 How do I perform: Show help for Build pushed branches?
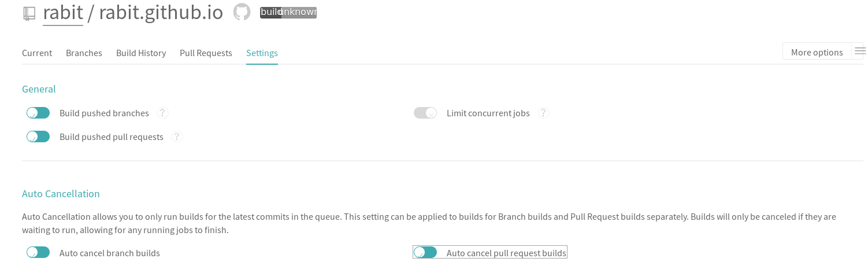pos(163,113)
